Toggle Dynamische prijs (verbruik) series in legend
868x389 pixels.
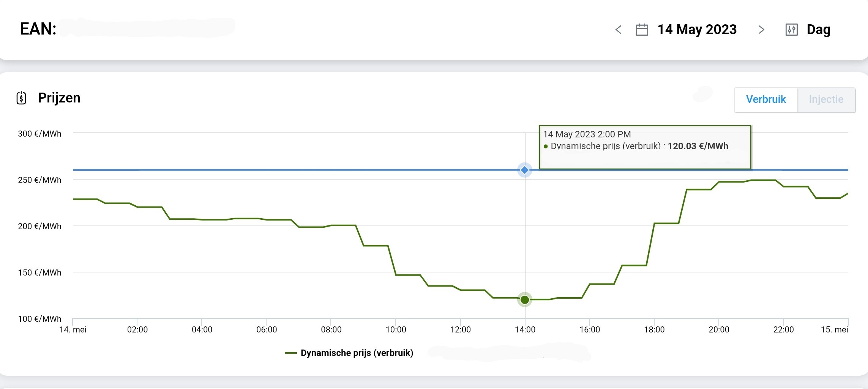(357, 353)
